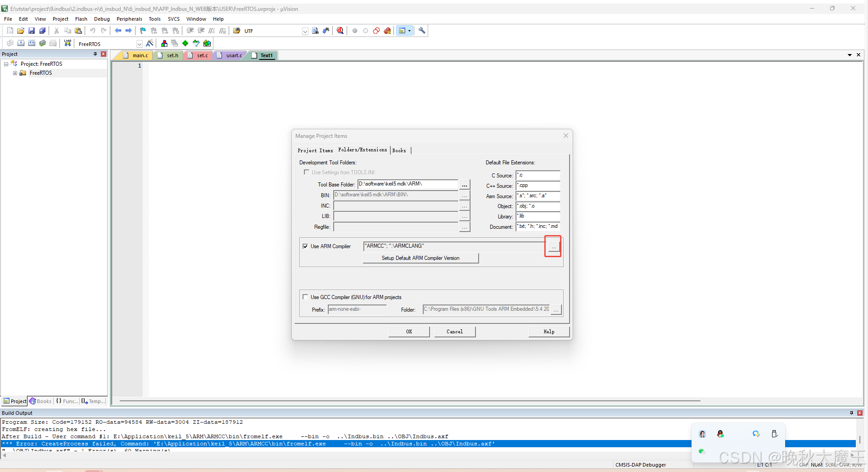Open Pack Installer icon
This screenshot has width=868, height=472.
207,43
